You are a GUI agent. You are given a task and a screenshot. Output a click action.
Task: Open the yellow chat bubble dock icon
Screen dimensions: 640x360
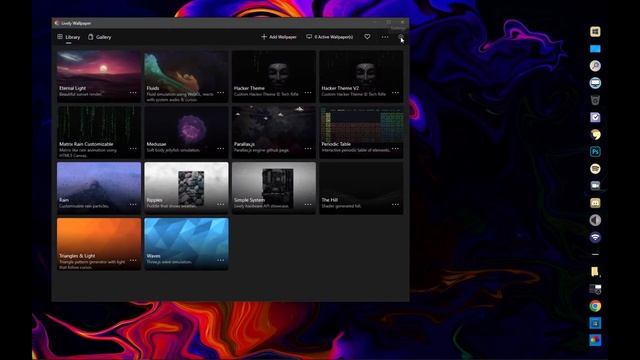click(595, 135)
